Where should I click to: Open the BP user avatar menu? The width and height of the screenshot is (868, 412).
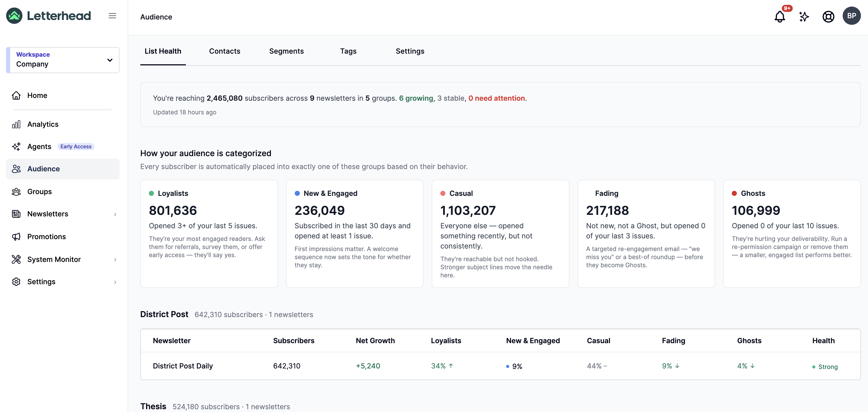click(852, 16)
